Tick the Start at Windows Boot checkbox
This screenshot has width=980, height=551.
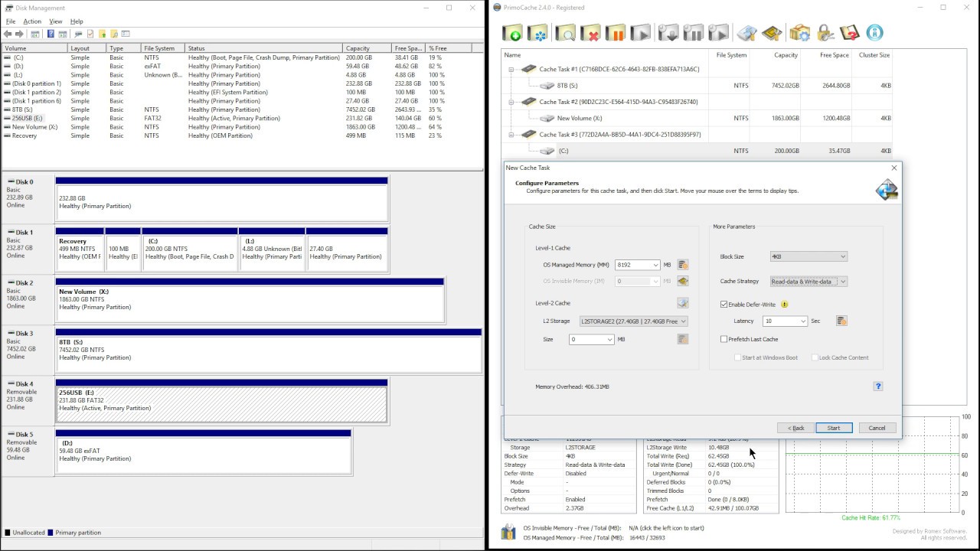pos(738,357)
